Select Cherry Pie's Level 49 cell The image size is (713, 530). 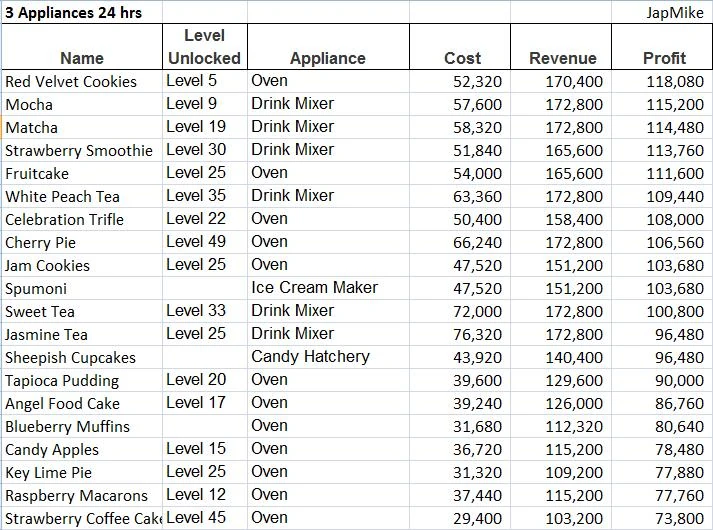(205, 242)
